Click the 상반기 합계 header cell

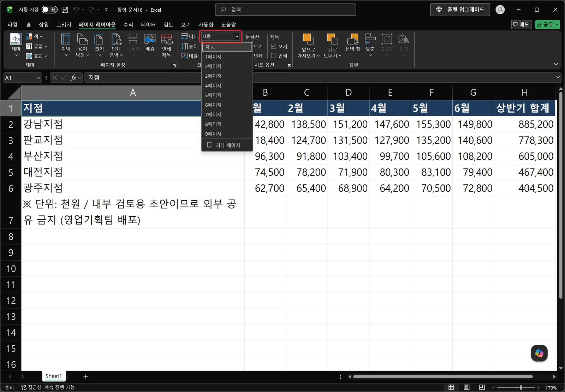[x=525, y=108]
